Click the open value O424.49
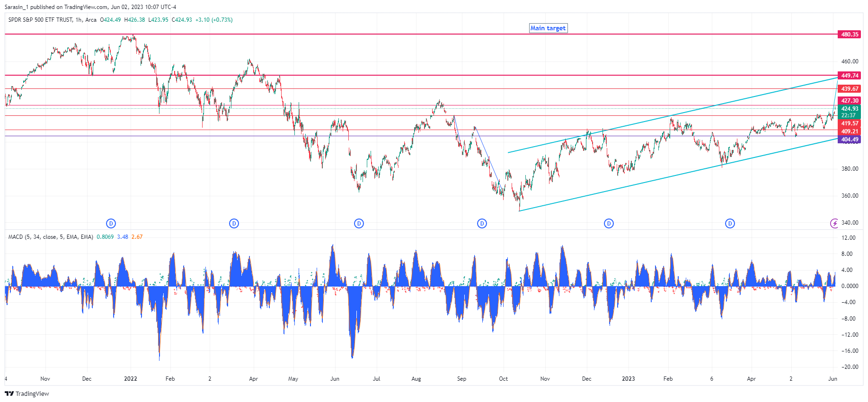This screenshot has height=402, width=868. click(110, 20)
